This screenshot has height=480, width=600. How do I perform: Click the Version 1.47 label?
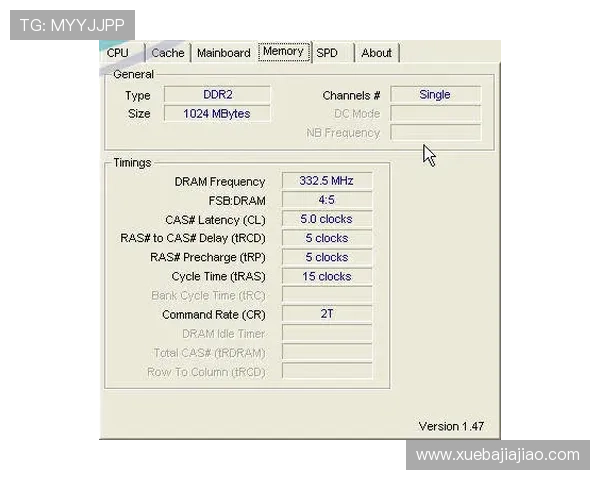(x=451, y=426)
